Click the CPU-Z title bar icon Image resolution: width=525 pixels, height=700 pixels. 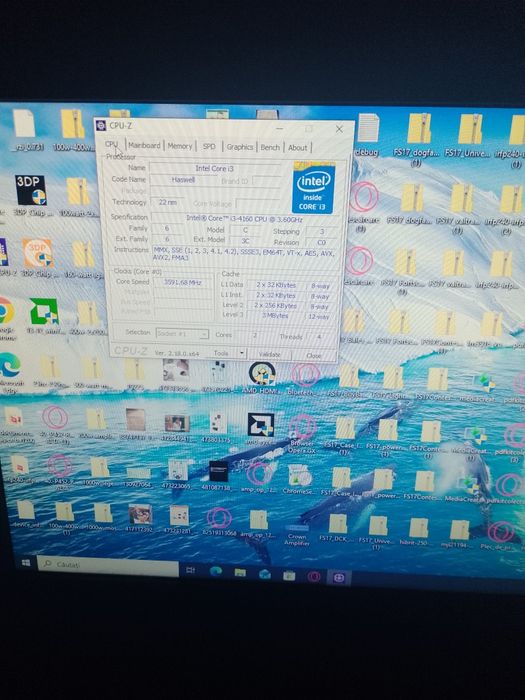[x=101, y=125]
